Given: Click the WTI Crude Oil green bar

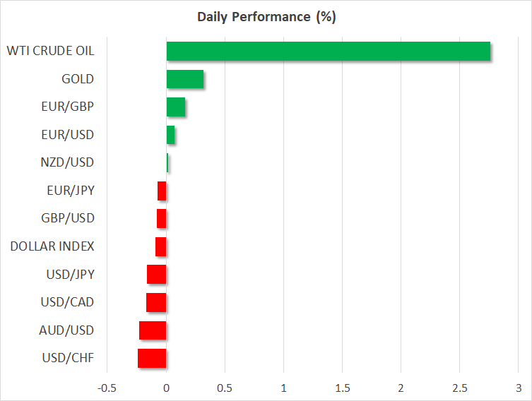Looking at the screenshot, I should point(328,52).
